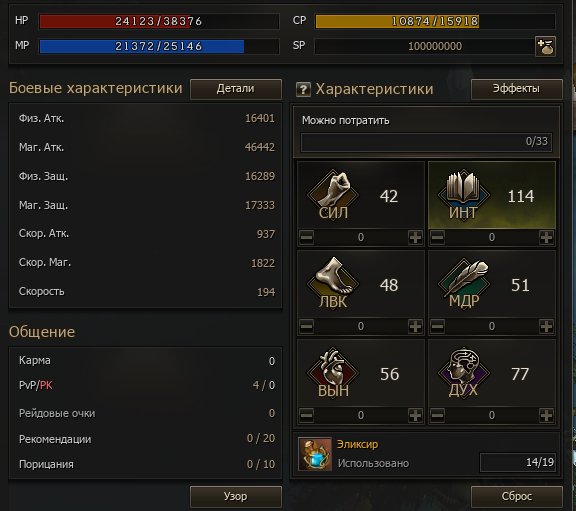Click the SP add pouch icon
The height and width of the screenshot is (511, 576).
pyautogui.click(x=545, y=47)
